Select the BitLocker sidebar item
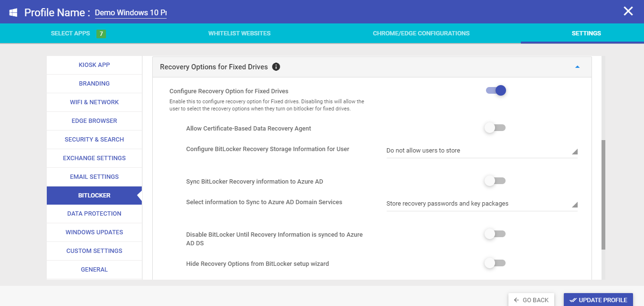The height and width of the screenshot is (306, 644). [95, 196]
